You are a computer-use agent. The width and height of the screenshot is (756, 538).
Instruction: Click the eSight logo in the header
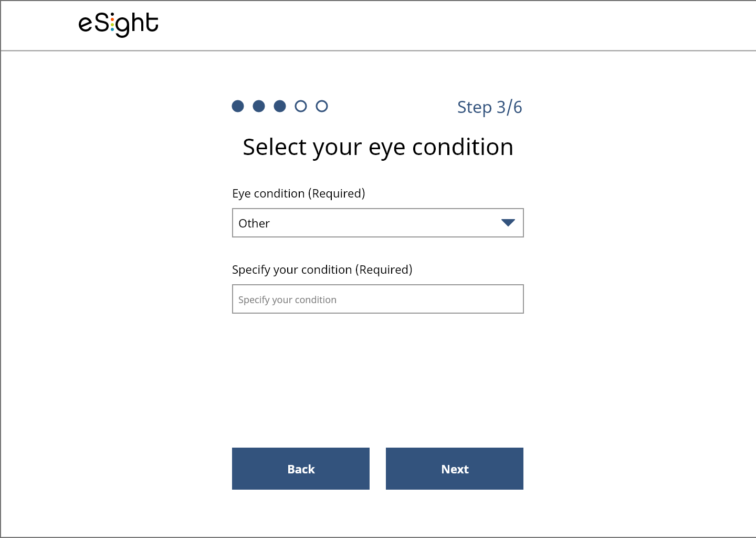119,24
